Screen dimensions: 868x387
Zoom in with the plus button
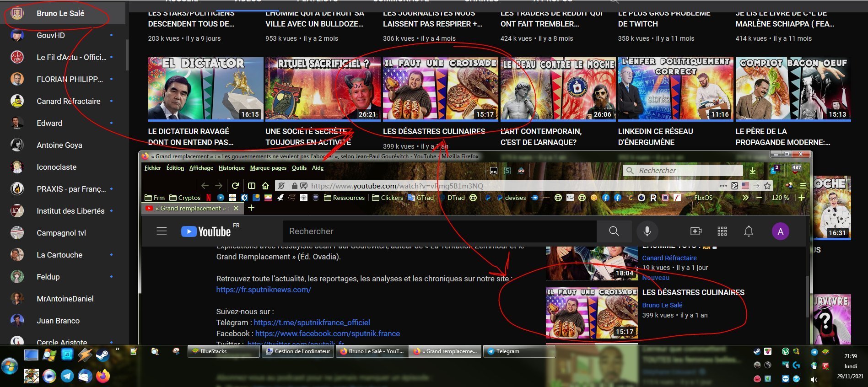pyautogui.click(x=801, y=198)
